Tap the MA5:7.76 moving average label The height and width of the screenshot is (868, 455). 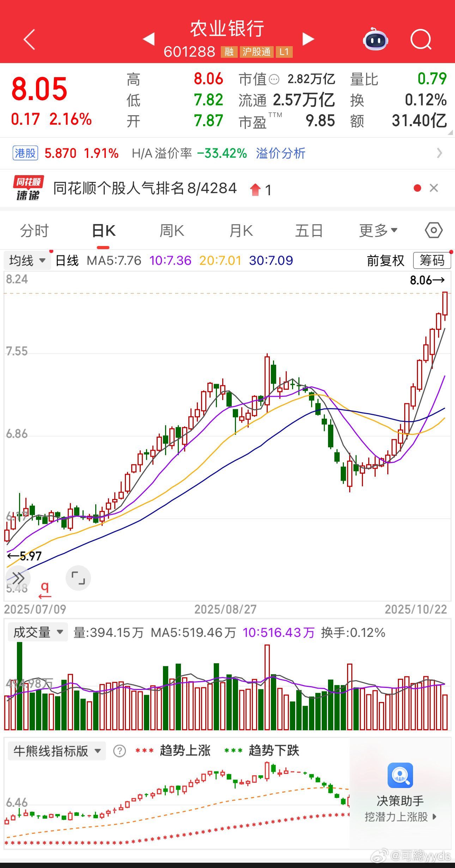(x=114, y=261)
